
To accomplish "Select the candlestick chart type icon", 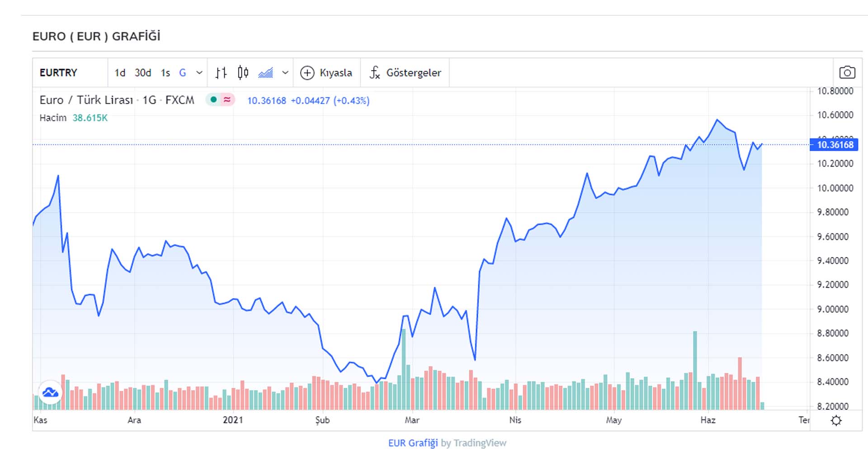I will [242, 72].
